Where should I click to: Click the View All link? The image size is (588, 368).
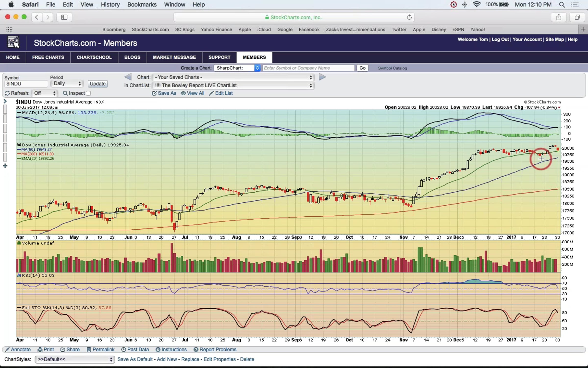193,93
